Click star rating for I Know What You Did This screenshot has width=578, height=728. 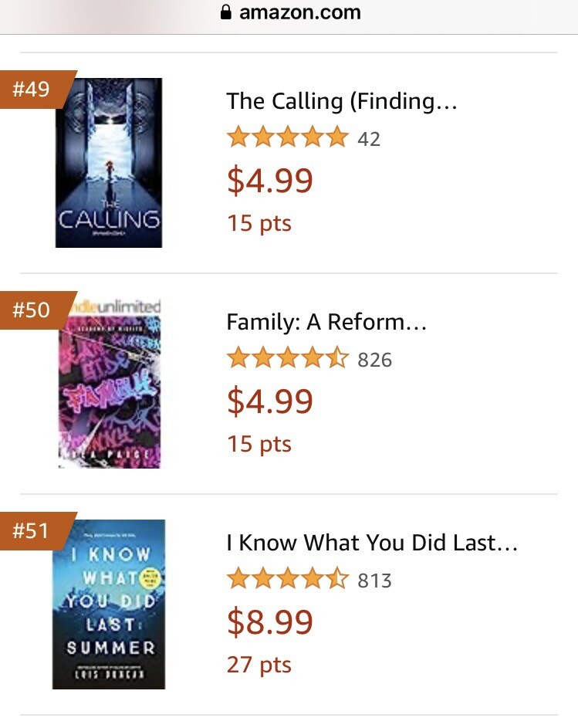click(287, 580)
